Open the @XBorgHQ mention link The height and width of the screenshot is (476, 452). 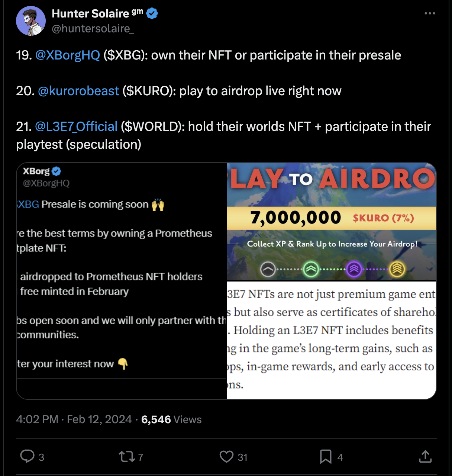click(x=68, y=55)
